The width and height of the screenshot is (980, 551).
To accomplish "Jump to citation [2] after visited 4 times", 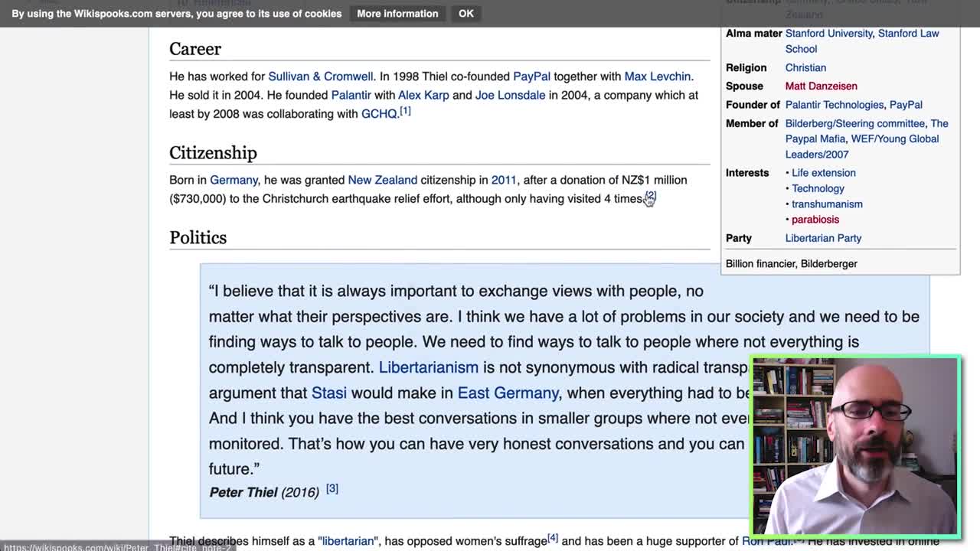I will [650, 196].
